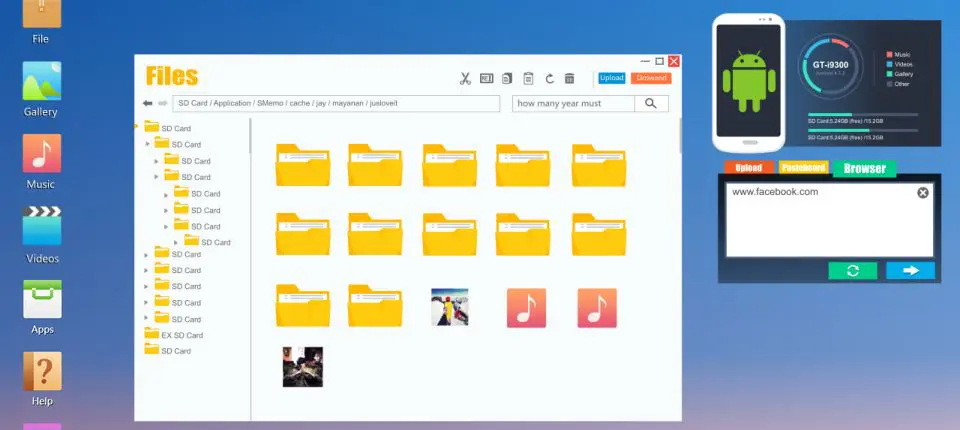Refresh the folder with the circular arrow icon
This screenshot has width=960, height=430.
(x=549, y=78)
